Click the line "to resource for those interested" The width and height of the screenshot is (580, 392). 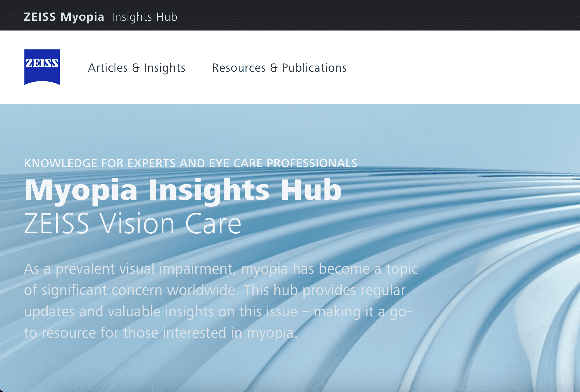click(x=161, y=333)
